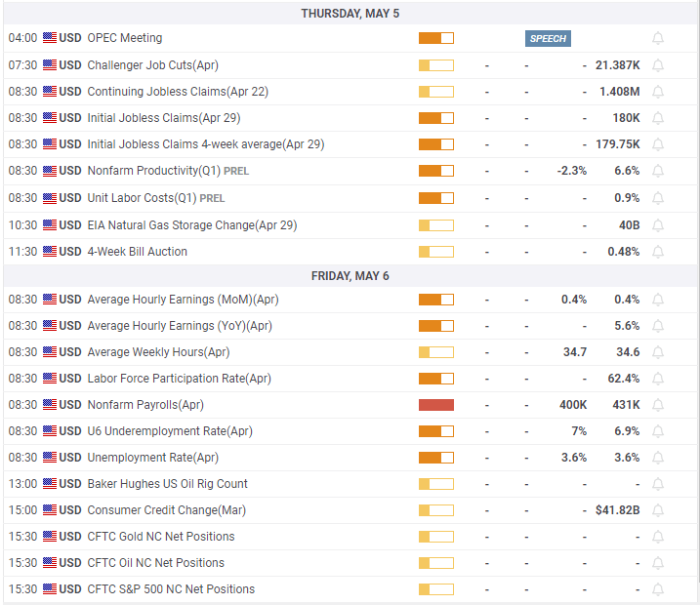The width and height of the screenshot is (700, 605).
Task: Expand the Labor Force Participation Rate(Apr) row
Action: (179, 379)
